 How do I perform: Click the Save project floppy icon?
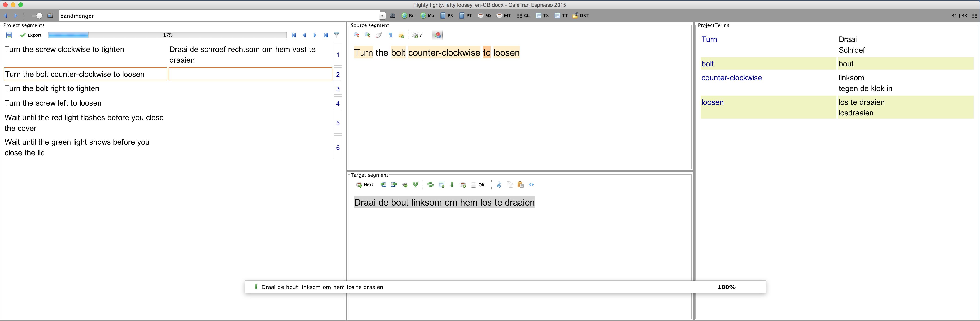coord(9,35)
